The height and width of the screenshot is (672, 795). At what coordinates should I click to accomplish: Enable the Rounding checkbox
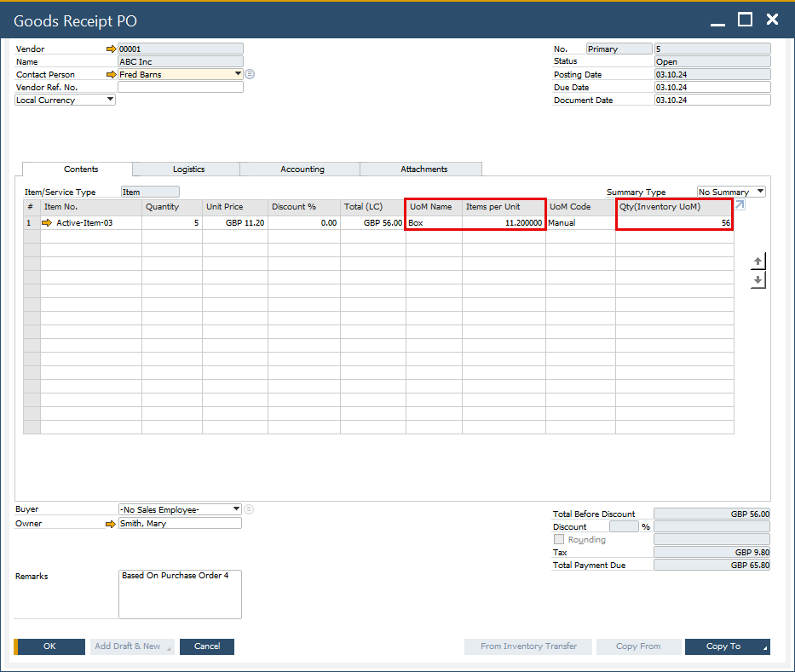(559, 540)
